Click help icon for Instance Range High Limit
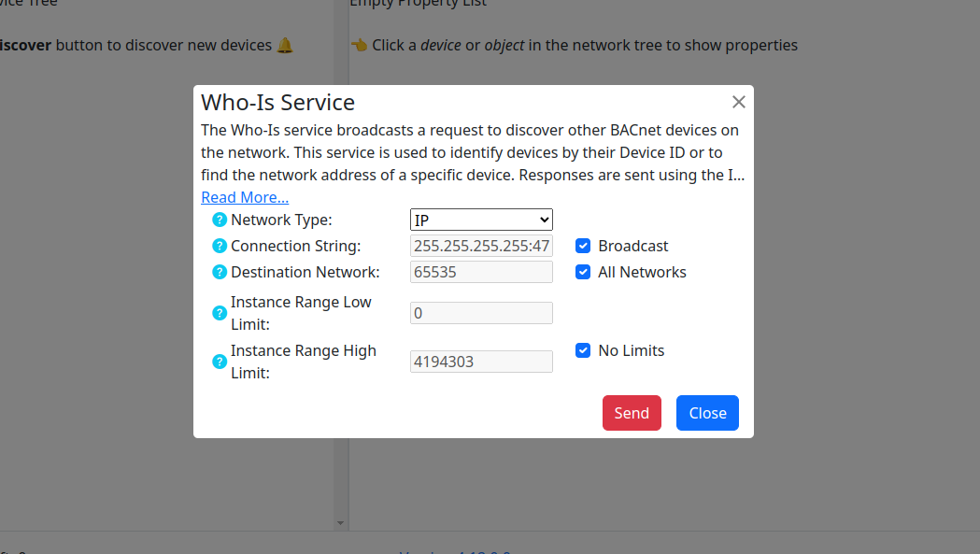Screen dimensions: 980x554 (220, 362)
